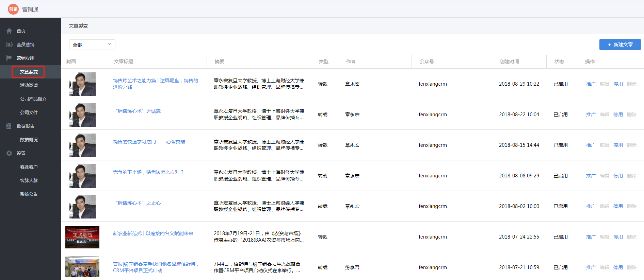
Task: Click the gear icon beside 设置
Action: [9, 153]
